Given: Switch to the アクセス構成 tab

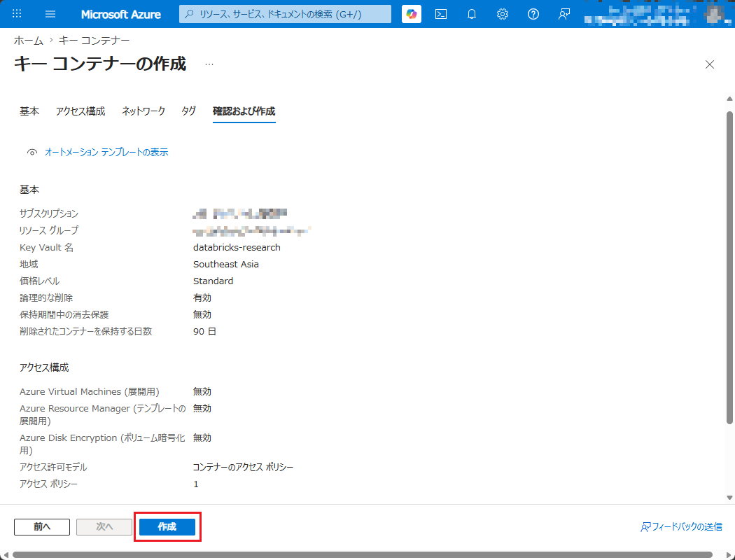Looking at the screenshot, I should click(x=80, y=111).
